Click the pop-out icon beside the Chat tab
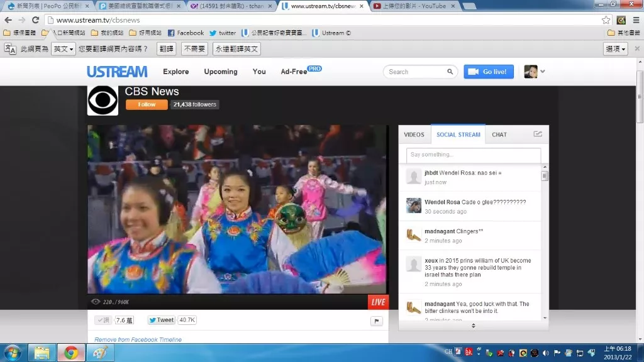Screen dimensions: 644x362 [x=538, y=134]
